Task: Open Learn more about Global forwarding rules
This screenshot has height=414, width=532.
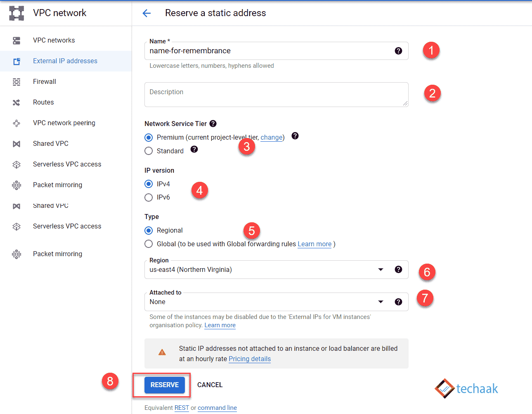Action: coord(314,244)
